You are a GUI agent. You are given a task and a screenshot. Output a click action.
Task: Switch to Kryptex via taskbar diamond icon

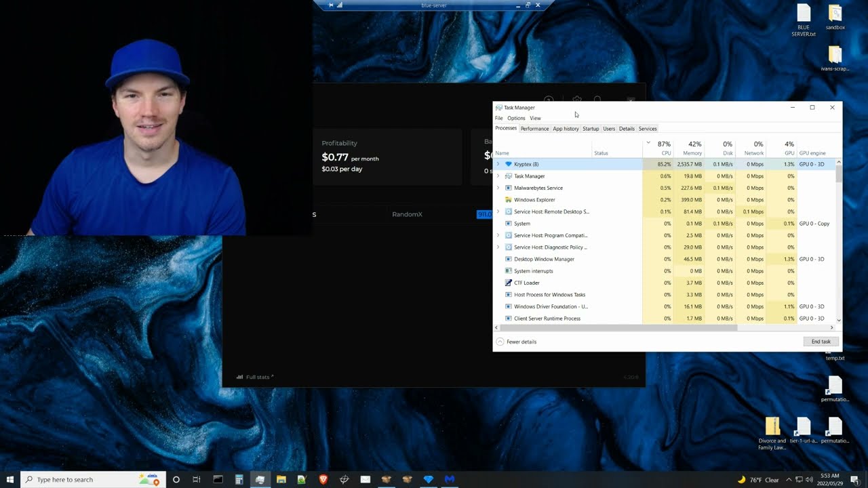428,479
